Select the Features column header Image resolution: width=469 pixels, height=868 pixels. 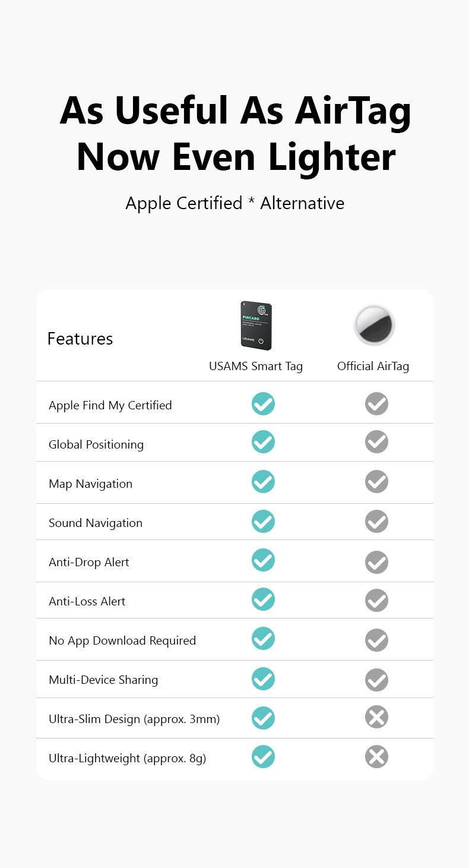click(80, 339)
